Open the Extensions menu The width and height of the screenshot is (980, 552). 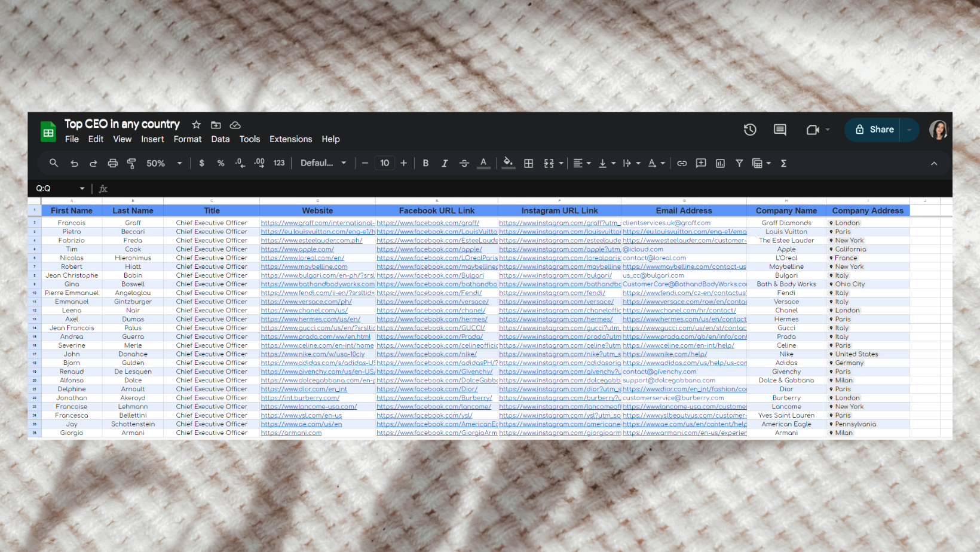click(291, 139)
